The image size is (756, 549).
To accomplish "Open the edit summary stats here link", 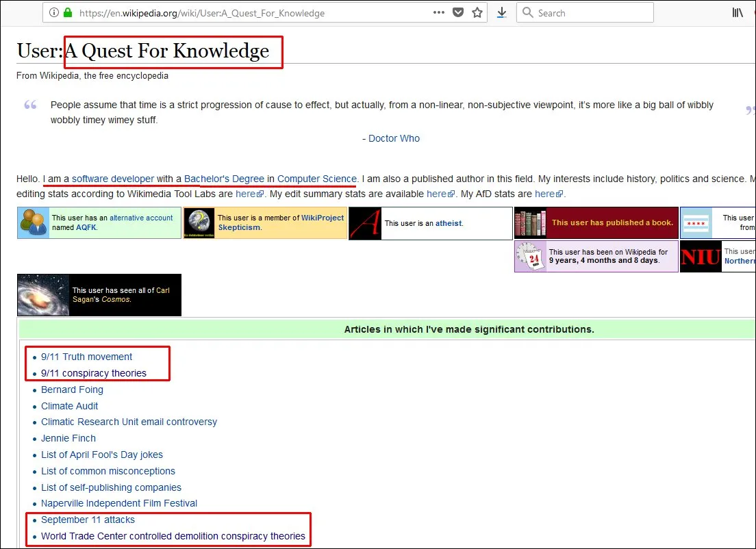I will [440, 194].
